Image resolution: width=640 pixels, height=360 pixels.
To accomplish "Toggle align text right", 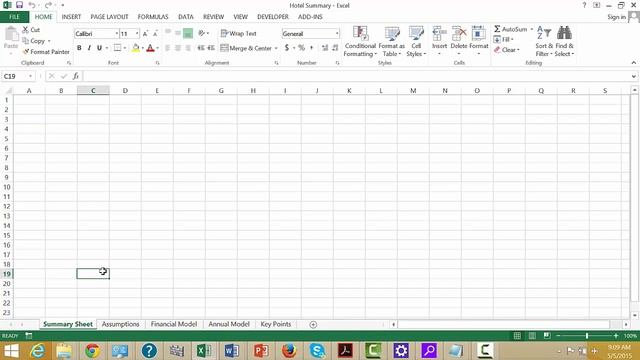I will pyautogui.click(x=188, y=48).
